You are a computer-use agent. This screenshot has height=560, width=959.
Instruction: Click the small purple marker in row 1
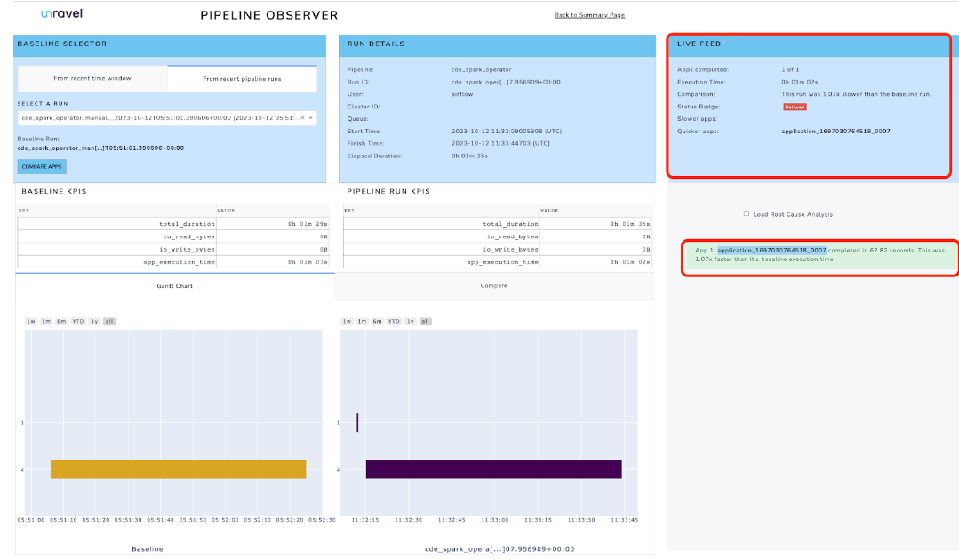point(357,422)
